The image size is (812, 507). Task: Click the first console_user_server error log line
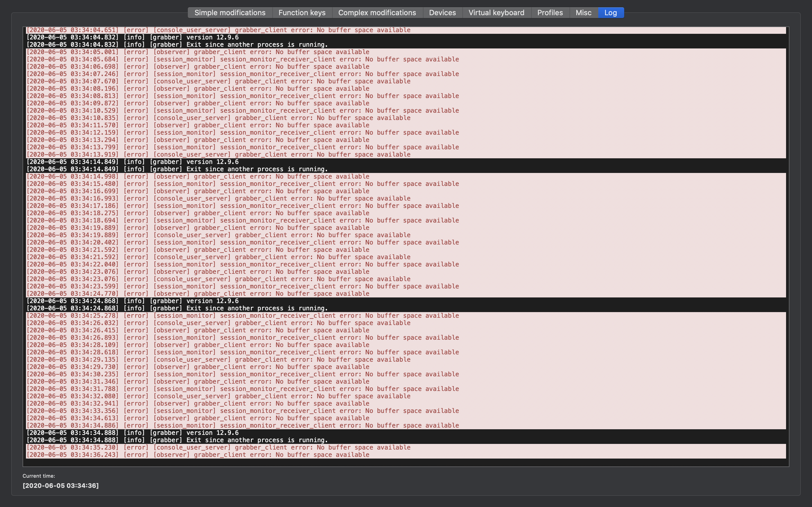(218, 30)
